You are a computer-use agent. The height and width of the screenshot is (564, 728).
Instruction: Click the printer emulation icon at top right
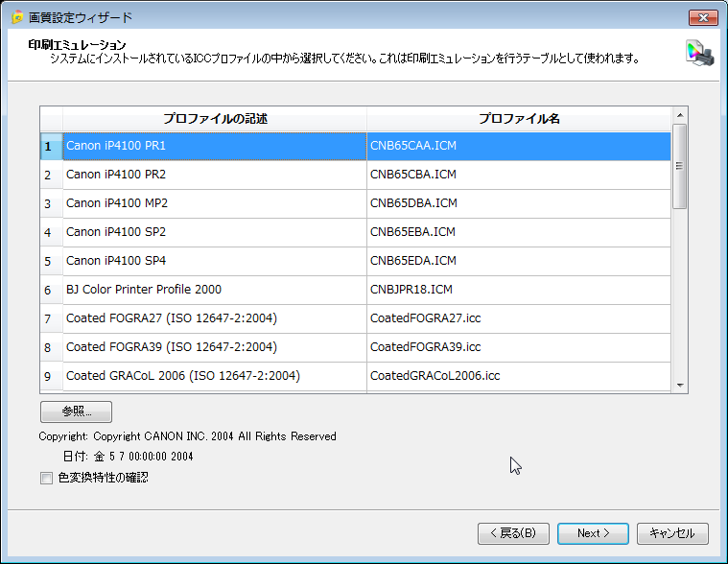(x=699, y=54)
